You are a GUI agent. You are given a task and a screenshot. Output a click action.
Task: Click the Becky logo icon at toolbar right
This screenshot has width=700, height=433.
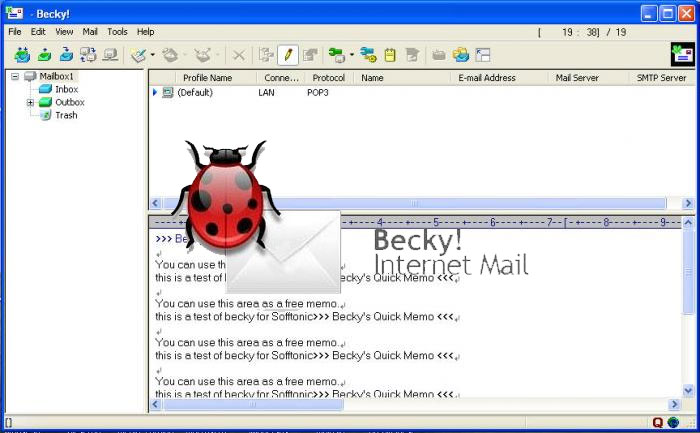pyautogui.click(x=683, y=54)
